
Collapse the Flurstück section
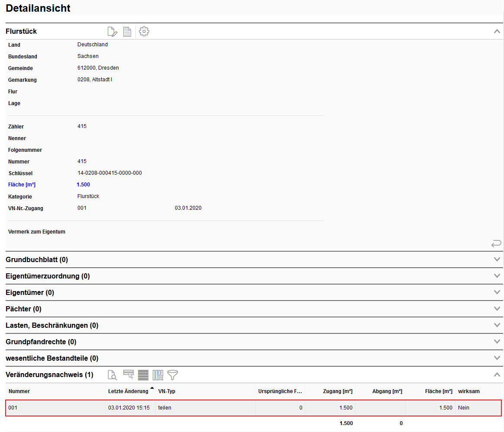pos(497,31)
